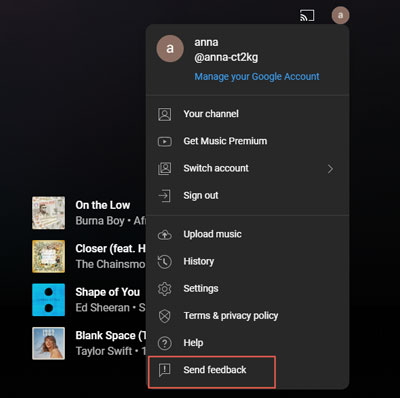
Task: Click the Burna Boy artist name
Action: pyautogui.click(x=100, y=221)
